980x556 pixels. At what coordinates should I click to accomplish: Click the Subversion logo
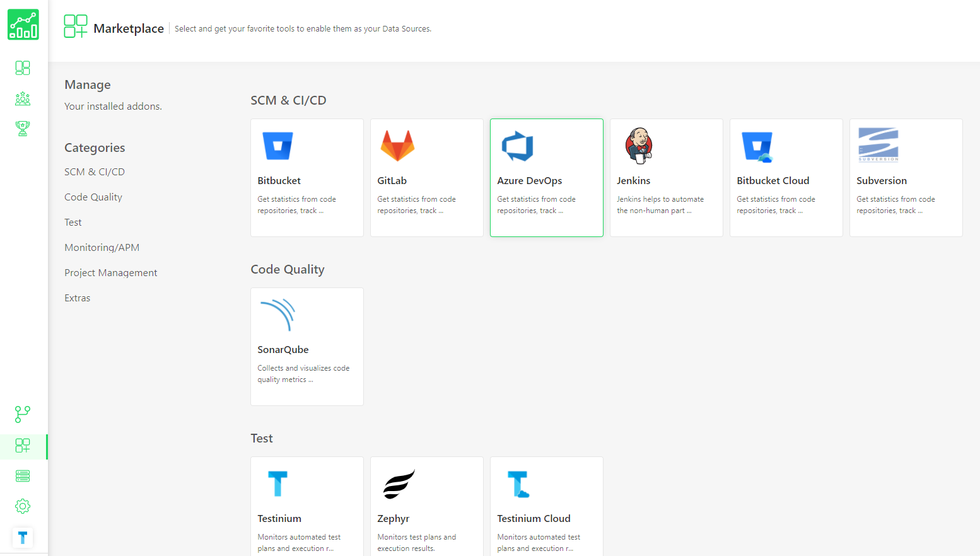878,144
